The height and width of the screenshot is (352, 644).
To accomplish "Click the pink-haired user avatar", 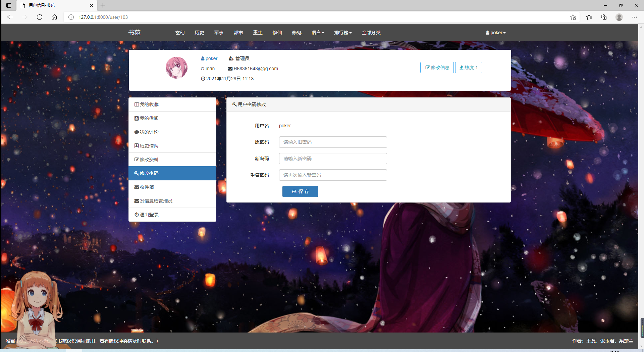I will point(176,68).
